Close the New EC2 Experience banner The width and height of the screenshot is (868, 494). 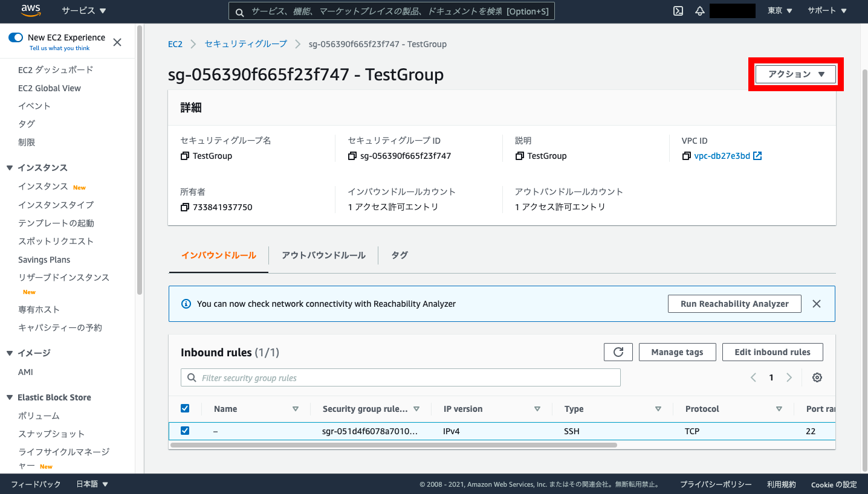(117, 42)
